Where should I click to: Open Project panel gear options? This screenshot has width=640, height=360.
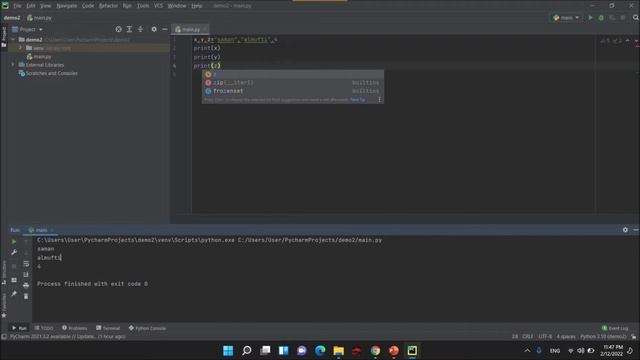click(x=154, y=29)
